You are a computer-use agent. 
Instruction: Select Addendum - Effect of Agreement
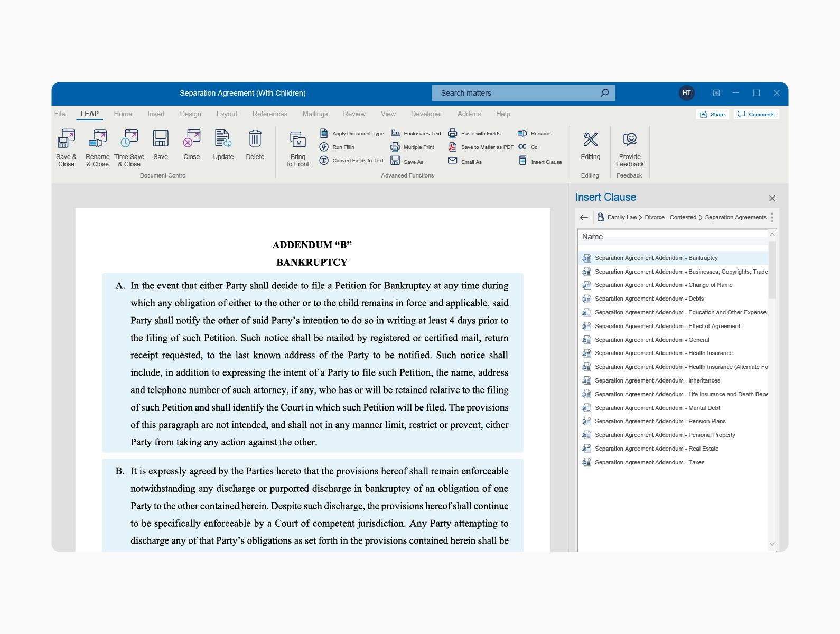(673, 326)
